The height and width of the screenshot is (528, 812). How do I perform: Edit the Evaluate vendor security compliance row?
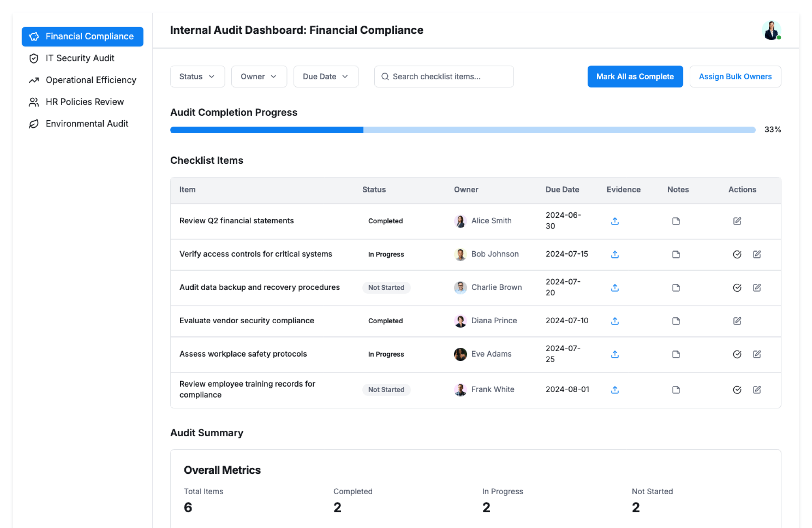click(x=737, y=321)
